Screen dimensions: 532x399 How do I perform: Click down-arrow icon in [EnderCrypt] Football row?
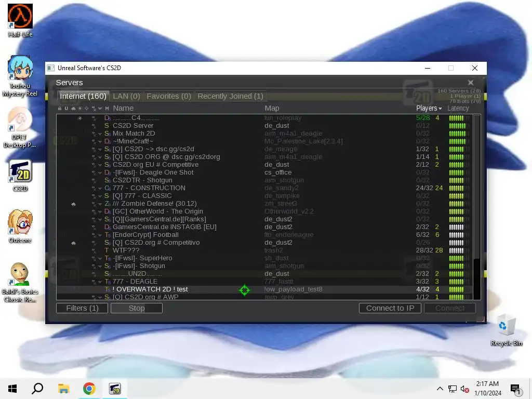(100, 235)
